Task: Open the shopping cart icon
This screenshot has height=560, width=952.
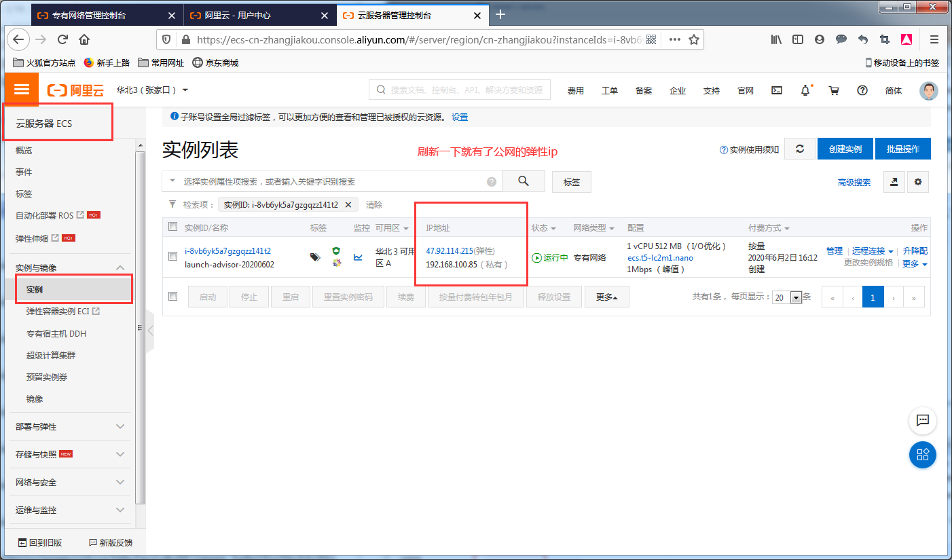Action: (834, 90)
